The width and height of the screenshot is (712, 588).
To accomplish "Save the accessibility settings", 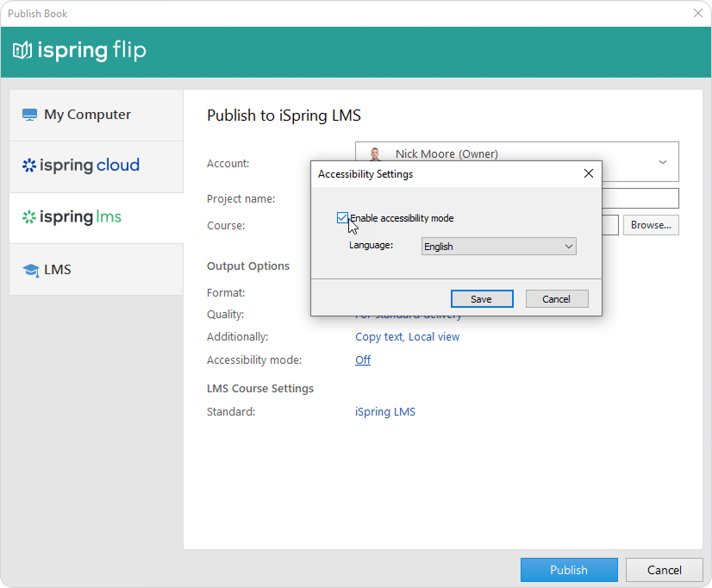I will pyautogui.click(x=481, y=299).
